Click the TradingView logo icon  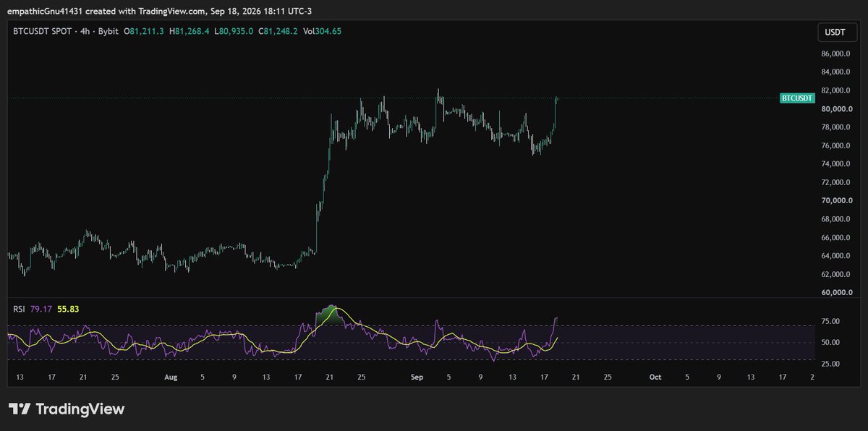click(x=19, y=409)
